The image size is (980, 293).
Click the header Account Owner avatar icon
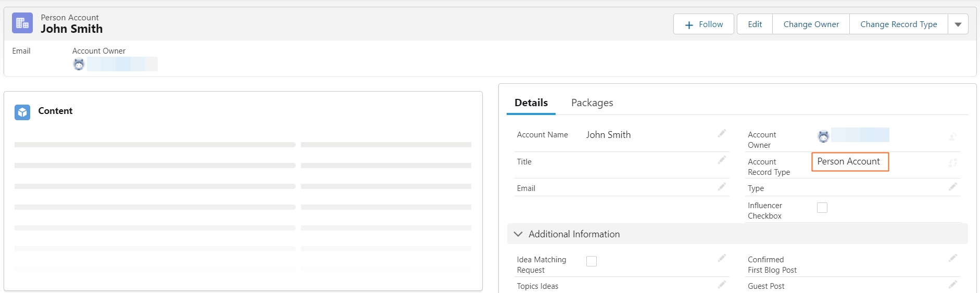coord(79,64)
